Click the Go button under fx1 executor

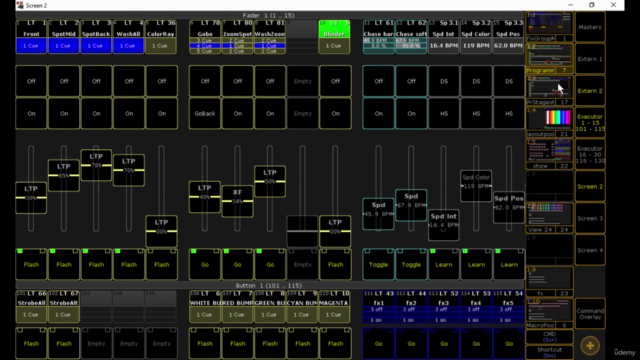click(378, 343)
